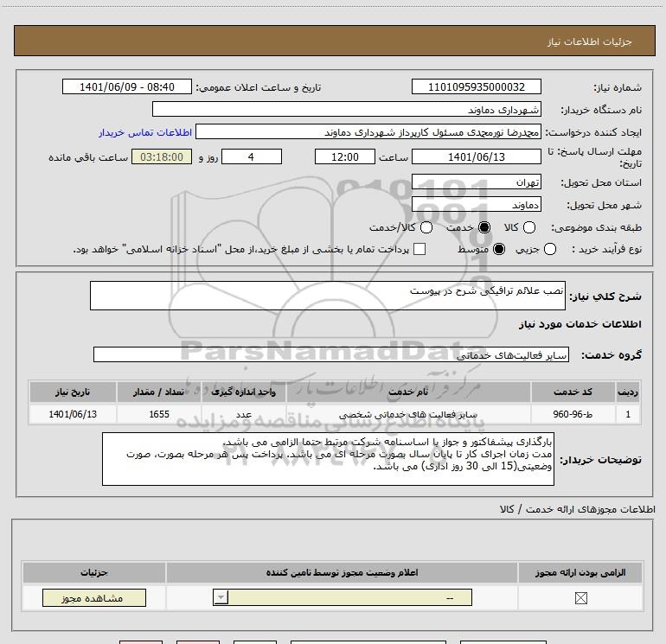Click the واحد اندازه گیری column header
The width and height of the screenshot is (666, 644).
244,392
